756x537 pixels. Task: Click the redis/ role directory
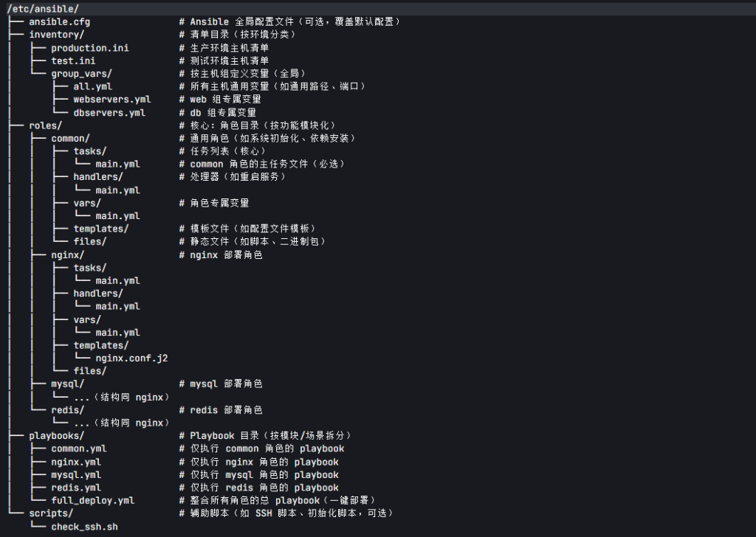coord(67,409)
